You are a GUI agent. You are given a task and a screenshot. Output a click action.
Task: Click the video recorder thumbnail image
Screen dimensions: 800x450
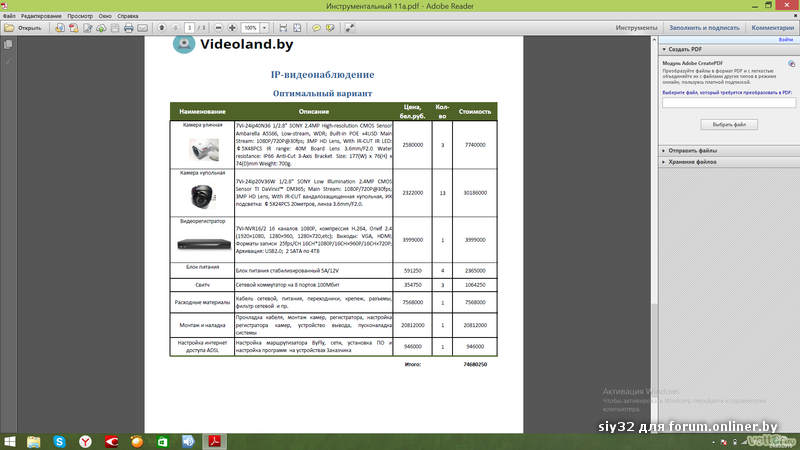[204, 244]
